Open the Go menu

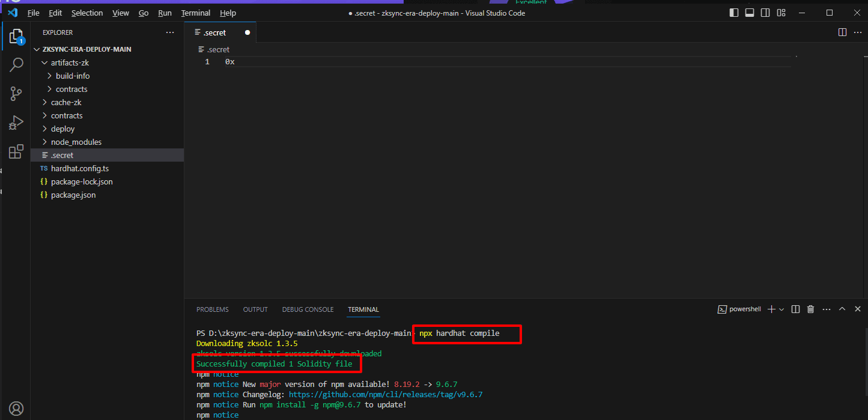144,13
